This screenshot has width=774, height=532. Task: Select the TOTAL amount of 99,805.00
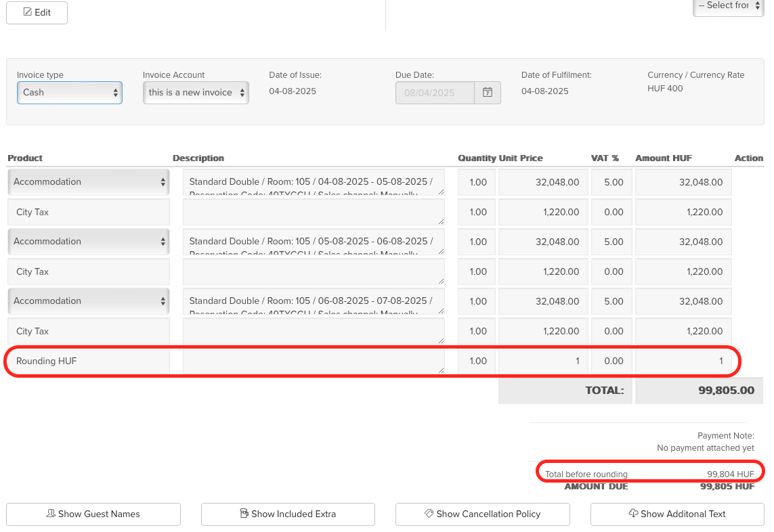tap(699, 391)
